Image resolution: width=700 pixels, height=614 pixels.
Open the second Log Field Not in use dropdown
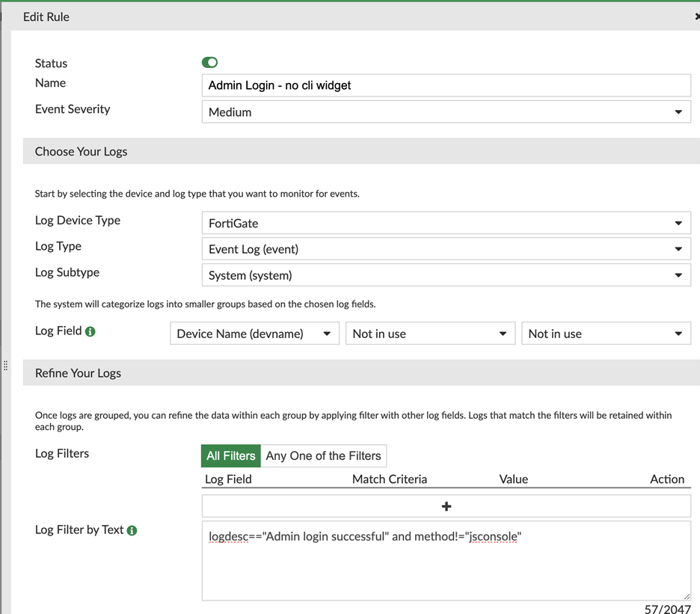coord(430,334)
